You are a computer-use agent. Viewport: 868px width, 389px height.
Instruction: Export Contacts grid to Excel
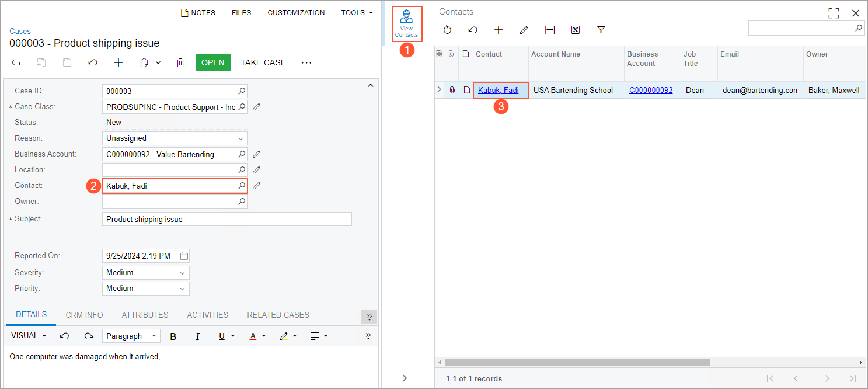click(576, 30)
